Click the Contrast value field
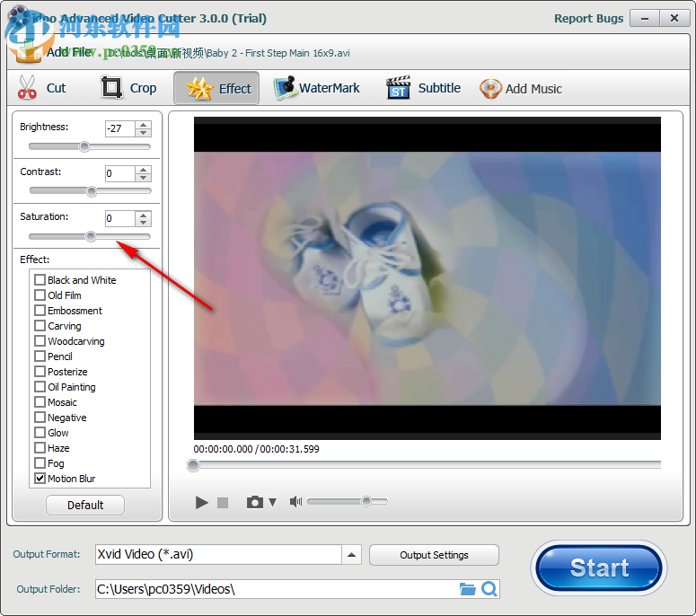 pos(119,173)
